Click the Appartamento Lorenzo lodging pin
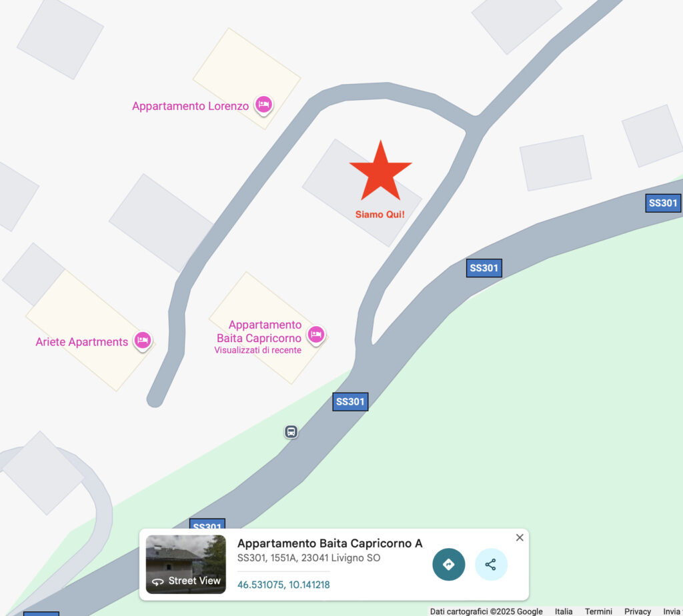Screen dimensions: 683x616 coord(263,105)
